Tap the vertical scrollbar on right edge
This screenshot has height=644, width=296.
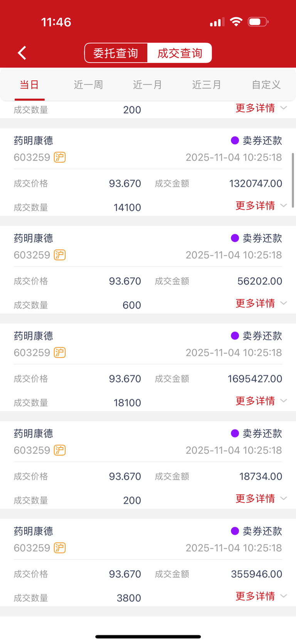293,181
